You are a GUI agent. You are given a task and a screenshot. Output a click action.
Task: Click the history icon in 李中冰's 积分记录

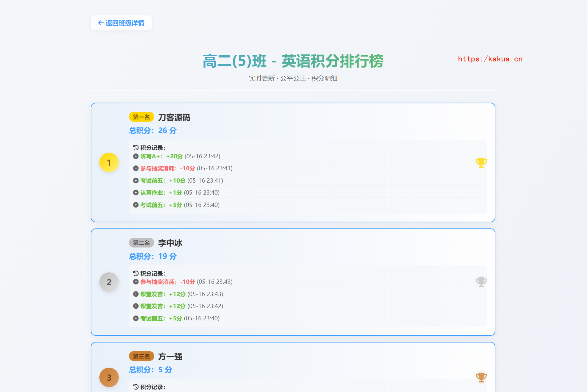click(136, 273)
